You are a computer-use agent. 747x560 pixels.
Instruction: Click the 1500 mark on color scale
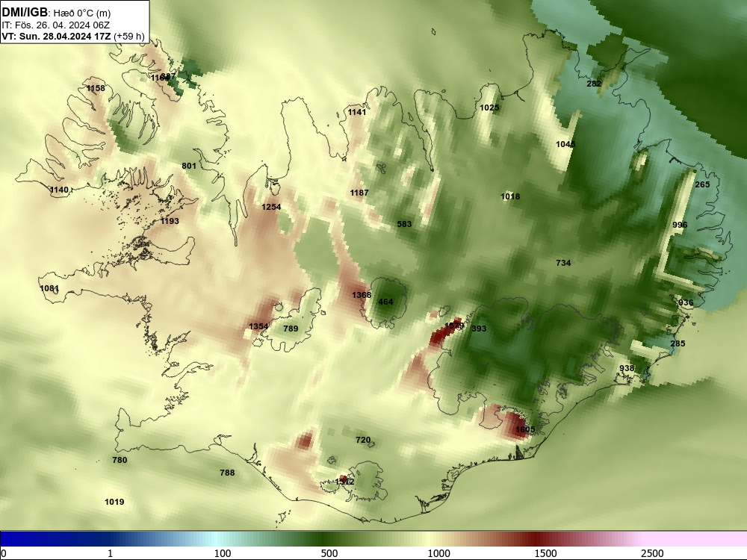click(x=546, y=553)
